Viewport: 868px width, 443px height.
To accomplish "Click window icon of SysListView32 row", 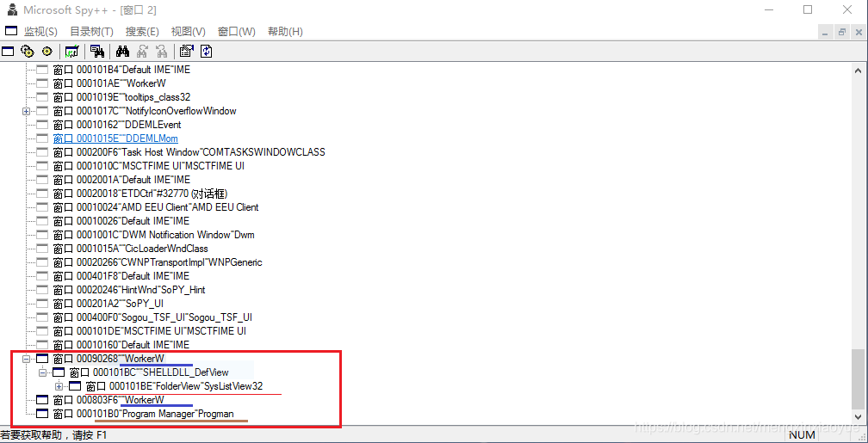I will (x=75, y=386).
